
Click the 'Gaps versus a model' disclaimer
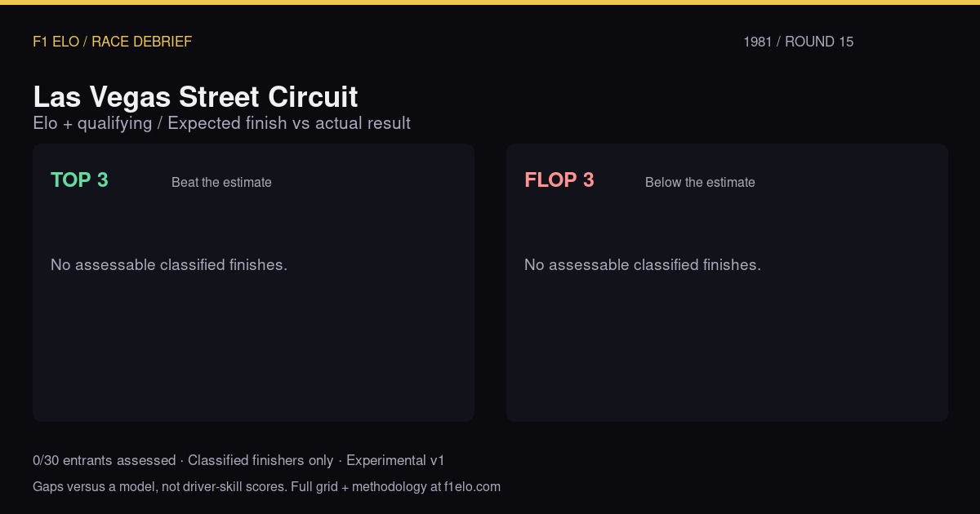coord(92,487)
